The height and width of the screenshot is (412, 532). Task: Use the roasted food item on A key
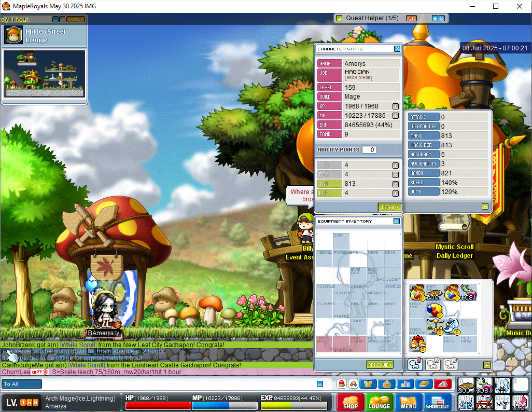(466, 386)
